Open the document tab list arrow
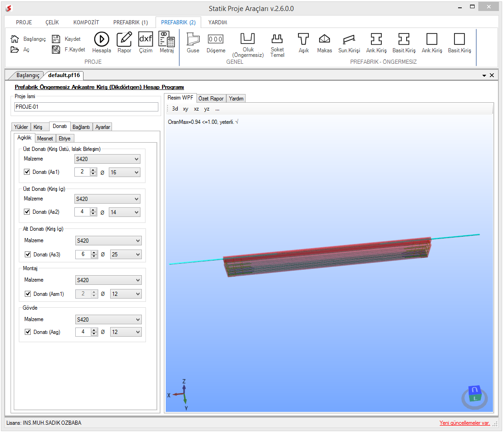 (484, 76)
